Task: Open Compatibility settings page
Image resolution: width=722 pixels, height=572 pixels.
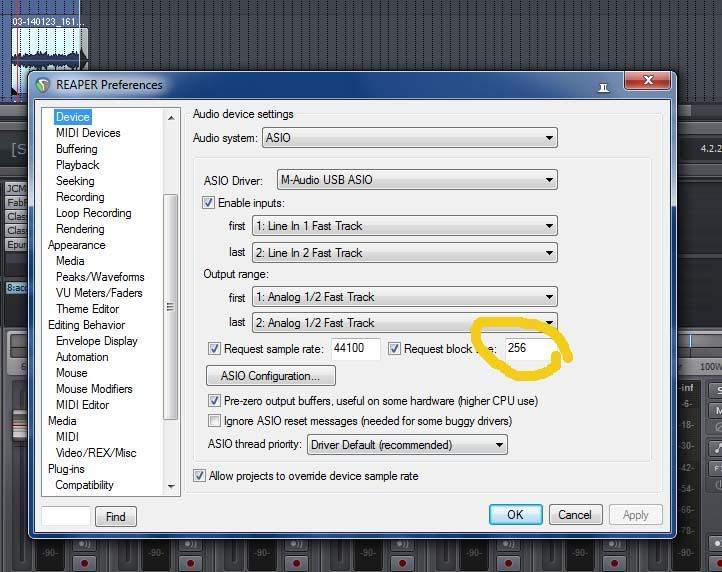Action: coord(84,485)
